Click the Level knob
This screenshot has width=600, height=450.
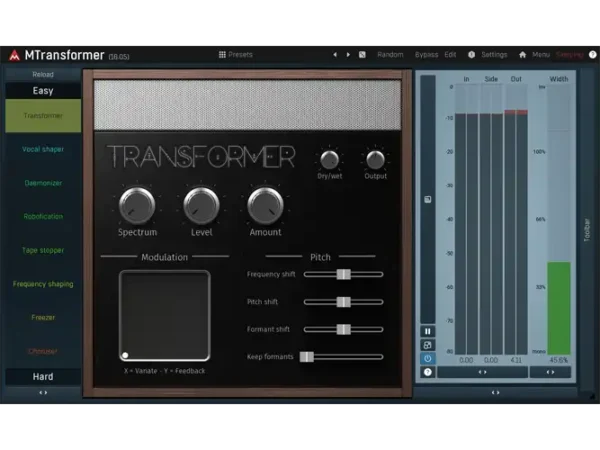click(x=201, y=205)
